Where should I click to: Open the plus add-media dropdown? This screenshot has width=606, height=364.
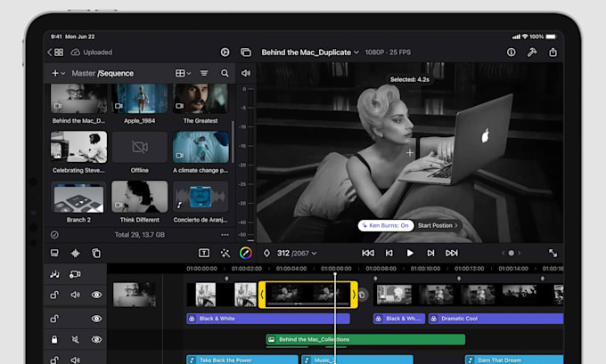coord(58,73)
